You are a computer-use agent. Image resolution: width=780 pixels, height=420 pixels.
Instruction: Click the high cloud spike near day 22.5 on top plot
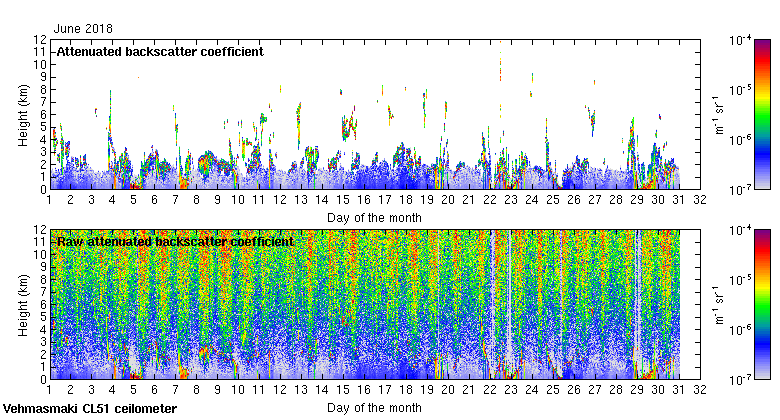[x=500, y=62]
